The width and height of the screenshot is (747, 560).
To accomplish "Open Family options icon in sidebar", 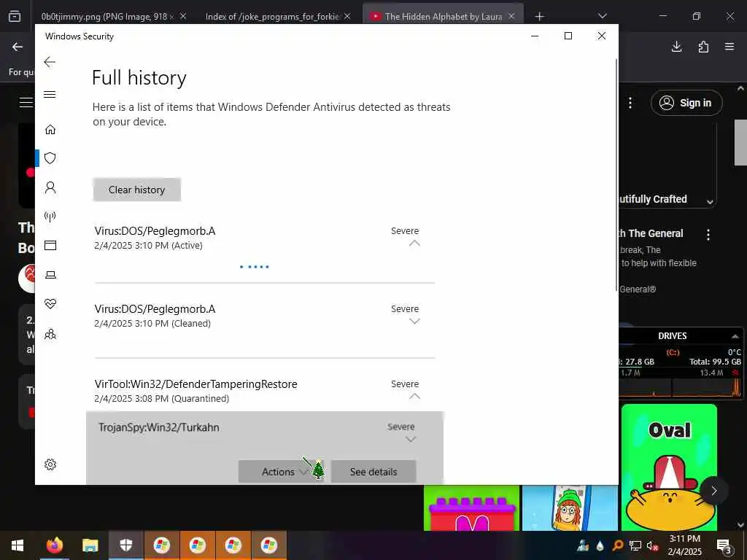I will 50,334.
